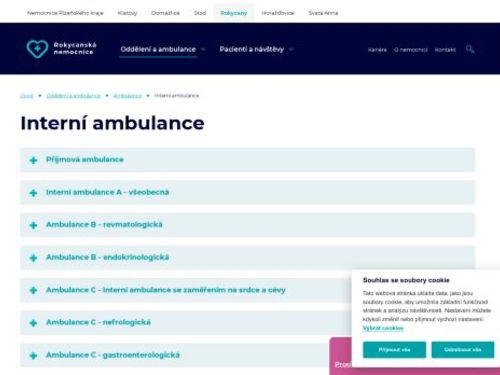Click plus icon beside Ambulance C - nefrologická
The width and height of the screenshot is (500, 375).
[x=33, y=323]
